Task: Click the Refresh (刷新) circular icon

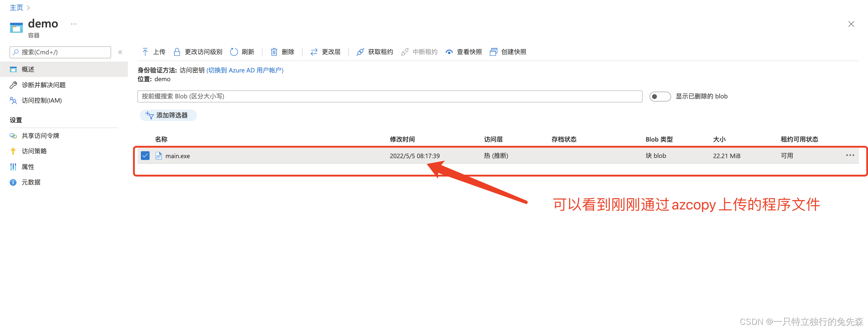Action: click(x=234, y=52)
